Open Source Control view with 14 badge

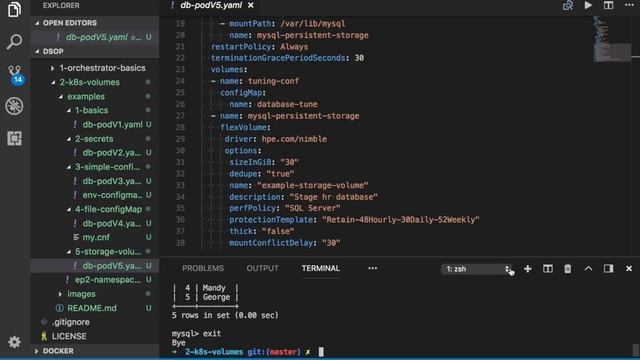[x=15, y=74]
